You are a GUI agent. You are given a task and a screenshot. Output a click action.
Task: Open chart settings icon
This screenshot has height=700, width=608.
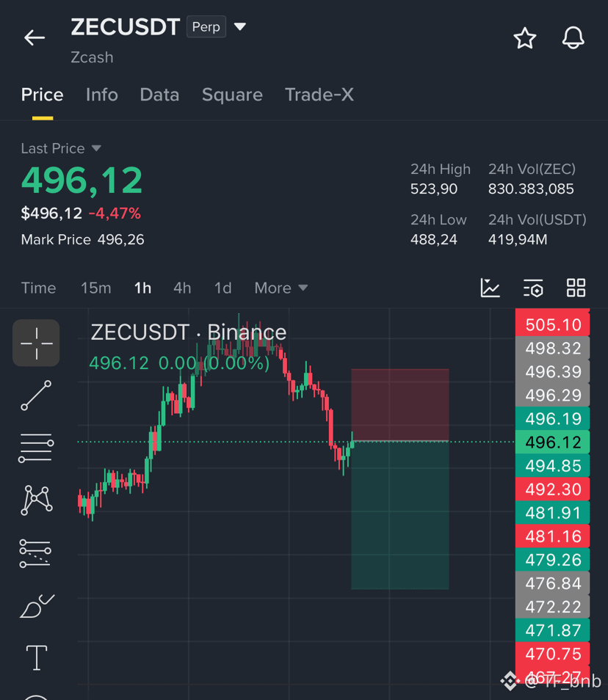(x=533, y=288)
